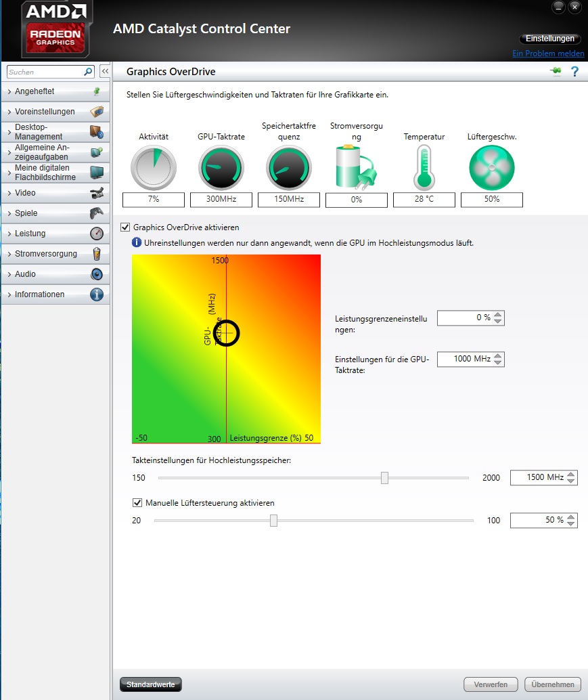Open the Informationen sidebar category
This screenshot has height=700, width=588.
coord(55,294)
